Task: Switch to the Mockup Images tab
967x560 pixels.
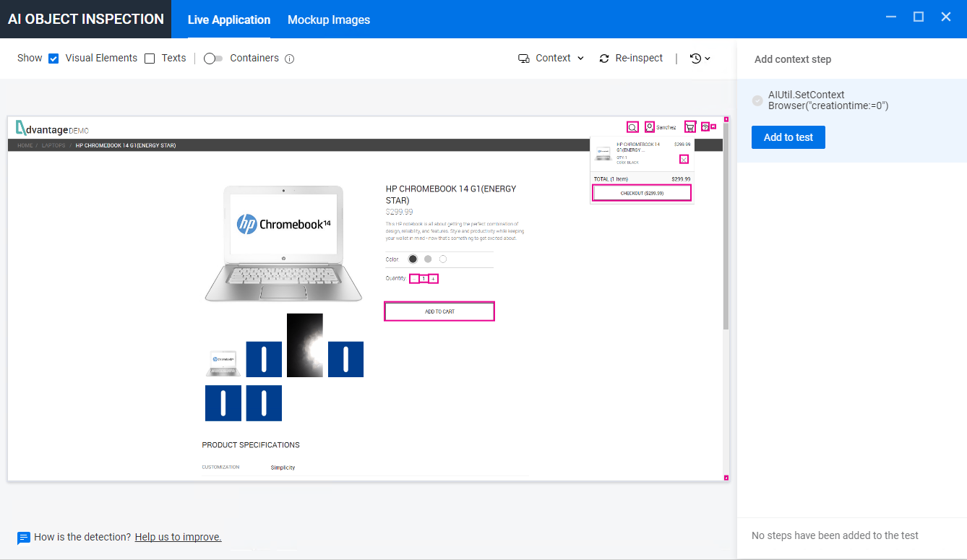Action: point(329,20)
